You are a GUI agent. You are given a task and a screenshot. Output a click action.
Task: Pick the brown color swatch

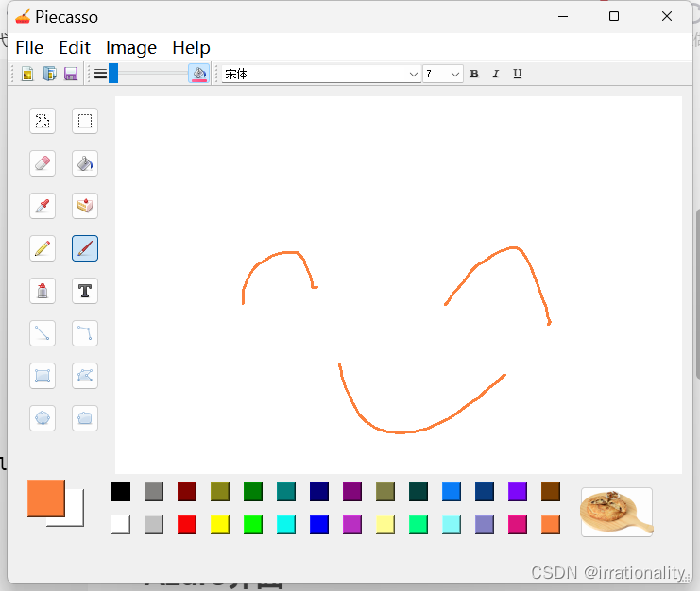pyautogui.click(x=551, y=492)
